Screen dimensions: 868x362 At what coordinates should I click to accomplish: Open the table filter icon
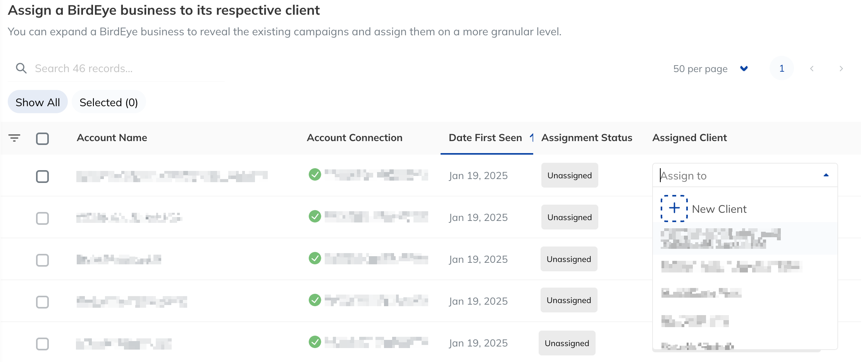(14, 138)
